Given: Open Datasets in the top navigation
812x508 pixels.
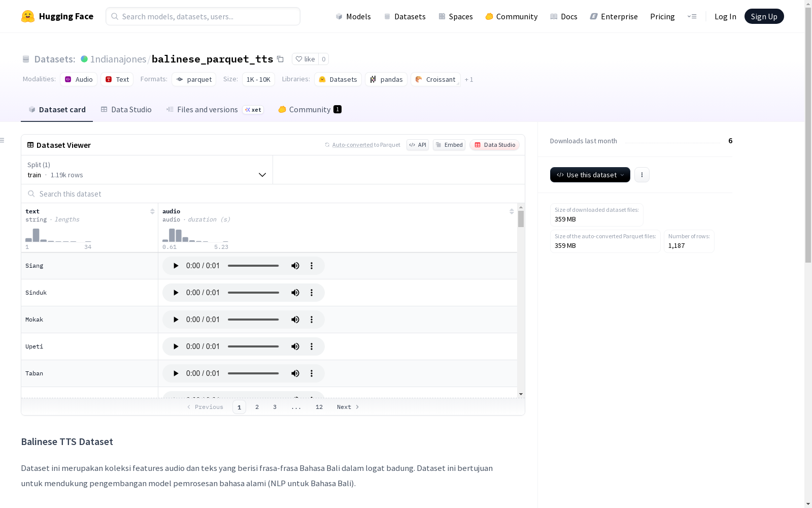Looking at the screenshot, I should click(404, 16).
